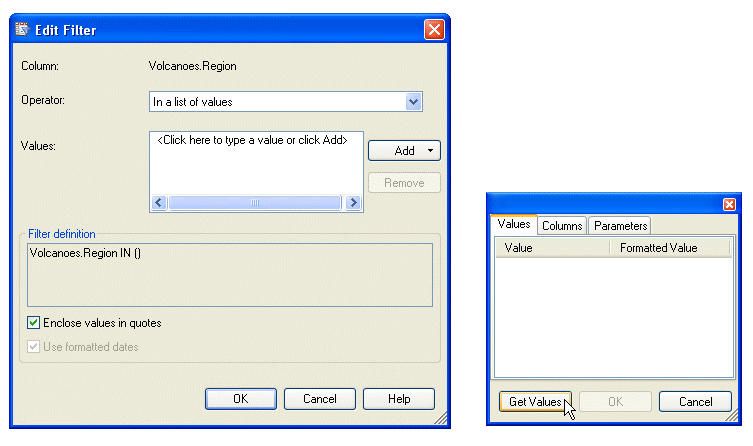Toggle Enclose values in quotes checkbox

(x=35, y=323)
